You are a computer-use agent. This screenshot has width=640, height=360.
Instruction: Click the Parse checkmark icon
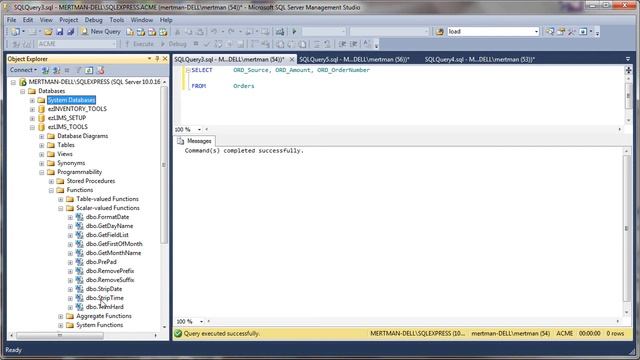[207, 44]
